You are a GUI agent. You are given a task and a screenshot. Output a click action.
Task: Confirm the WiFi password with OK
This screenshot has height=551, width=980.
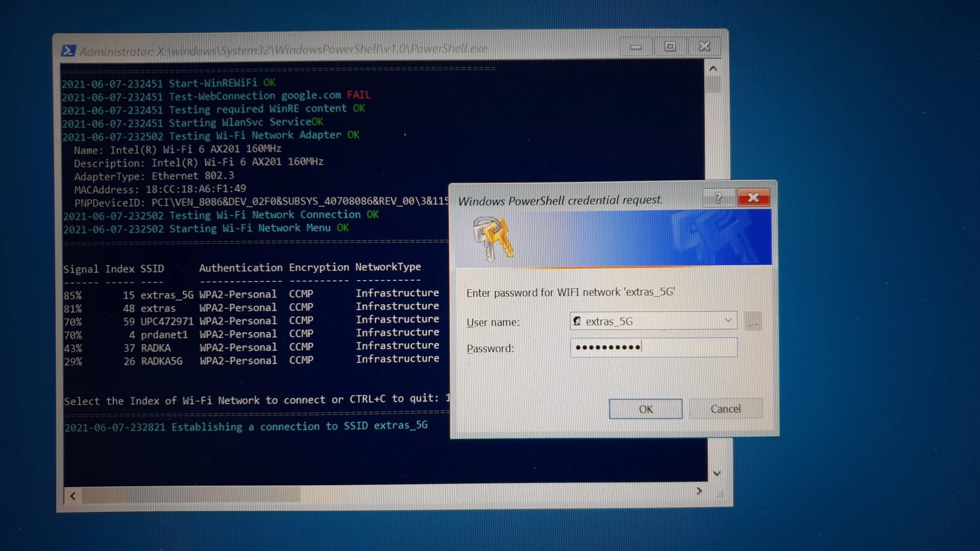point(646,409)
